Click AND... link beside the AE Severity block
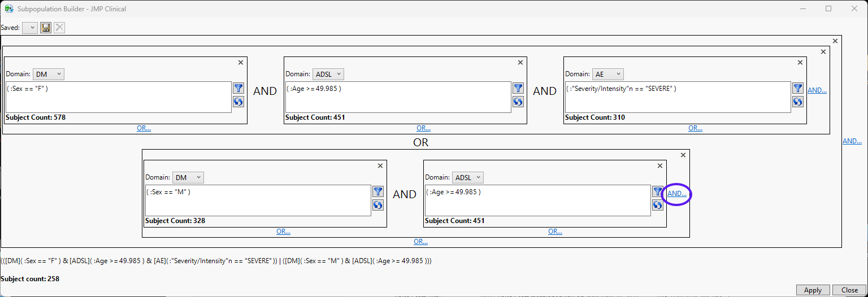Viewport: 868px width, 297px height. 817,90
